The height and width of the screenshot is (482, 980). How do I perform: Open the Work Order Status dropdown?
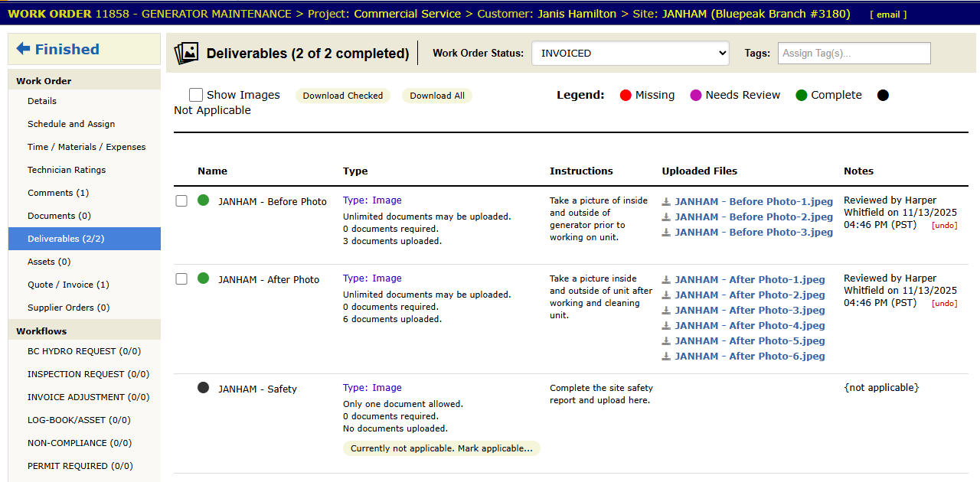[630, 54]
